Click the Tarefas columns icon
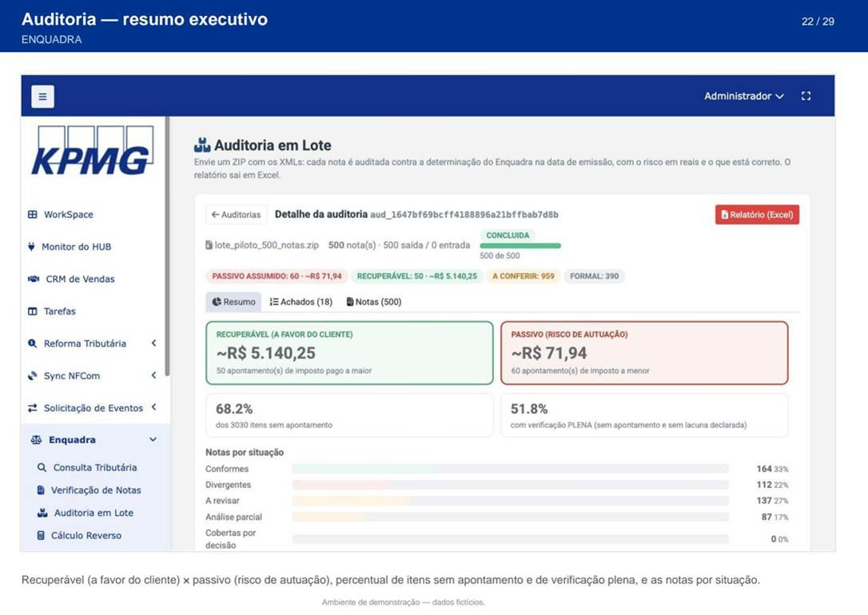868x615 pixels. (x=33, y=311)
